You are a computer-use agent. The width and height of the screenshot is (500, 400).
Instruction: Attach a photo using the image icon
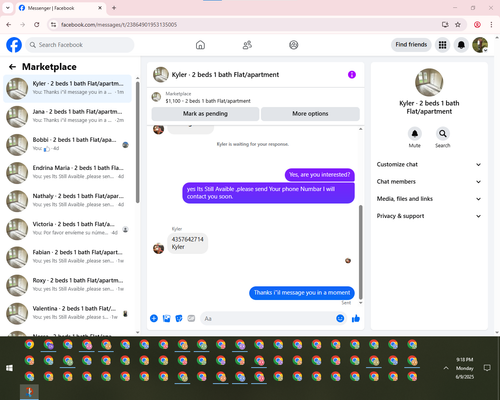pos(166,318)
